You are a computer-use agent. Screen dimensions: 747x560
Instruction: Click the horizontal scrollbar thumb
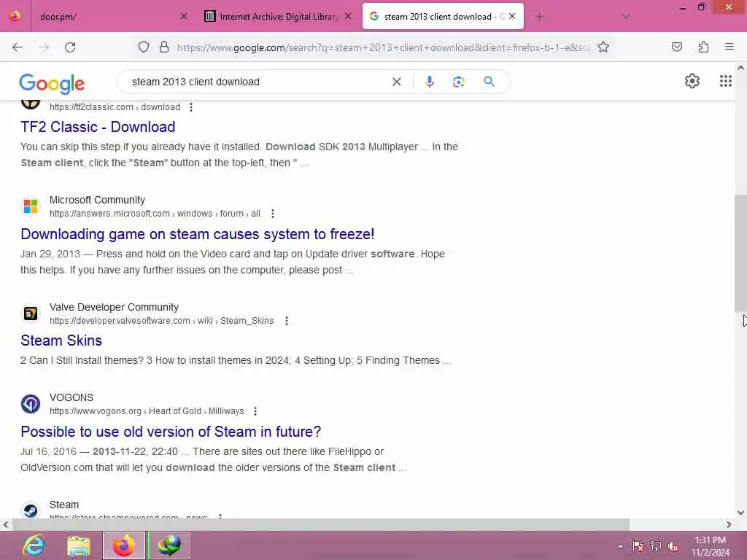click(321, 524)
